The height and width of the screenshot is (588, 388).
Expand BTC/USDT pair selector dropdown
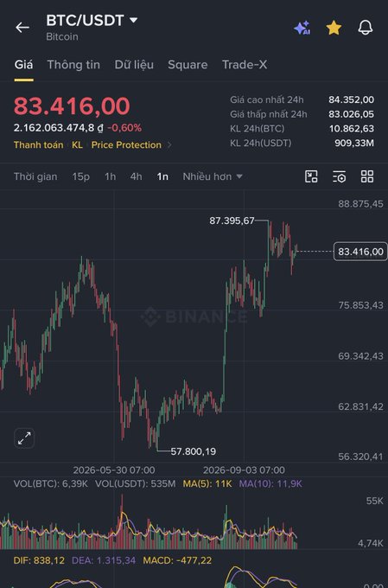tap(133, 20)
